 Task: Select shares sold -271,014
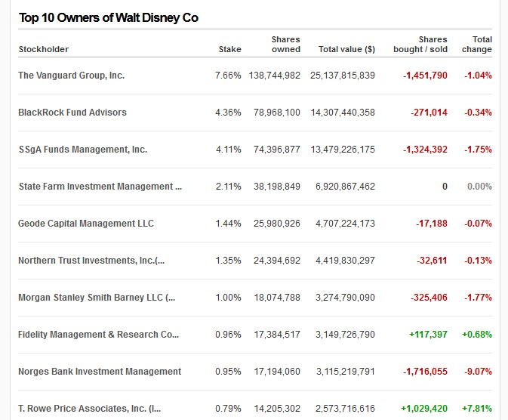pyautogui.click(x=429, y=113)
